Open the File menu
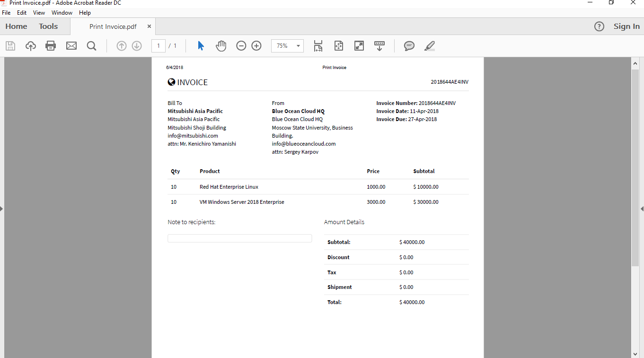The image size is (644, 358). (x=6, y=13)
